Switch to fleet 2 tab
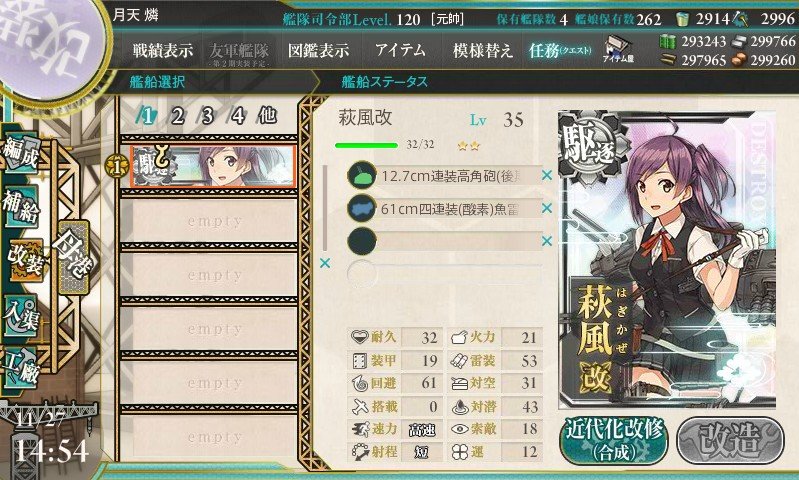799x480 pixels. point(177,116)
